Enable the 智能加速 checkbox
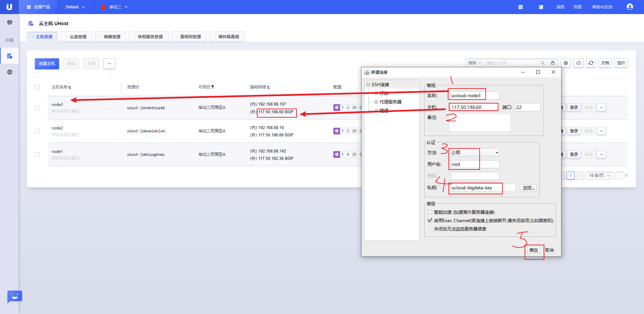Viewport: 644px width, 314px height. pyautogui.click(x=430, y=212)
